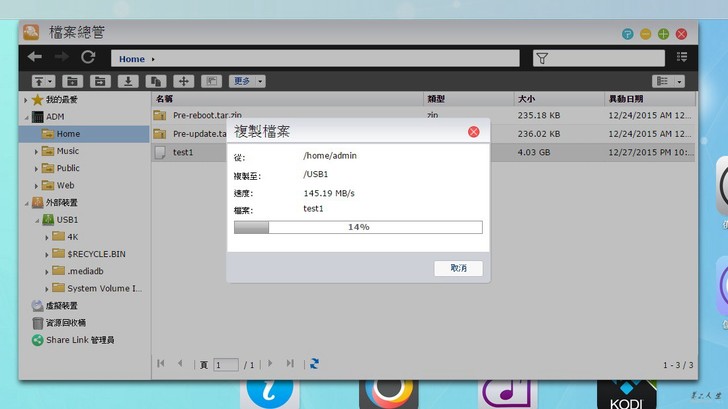The height and width of the screenshot is (409, 728).
Task: Open $RECYCLE.BIN folder in tree
Action: coord(96,254)
